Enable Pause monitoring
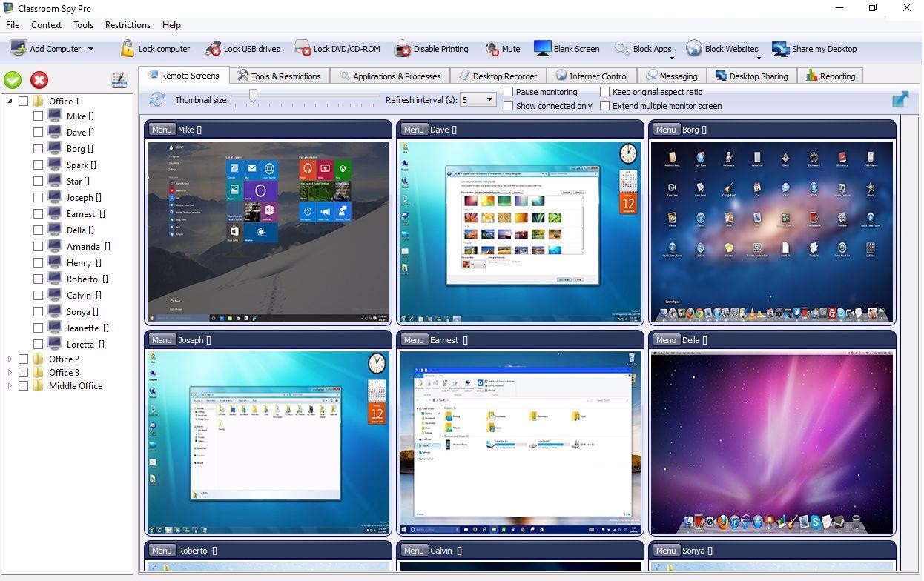The height and width of the screenshot is (581, 924). tap(509, 92)
